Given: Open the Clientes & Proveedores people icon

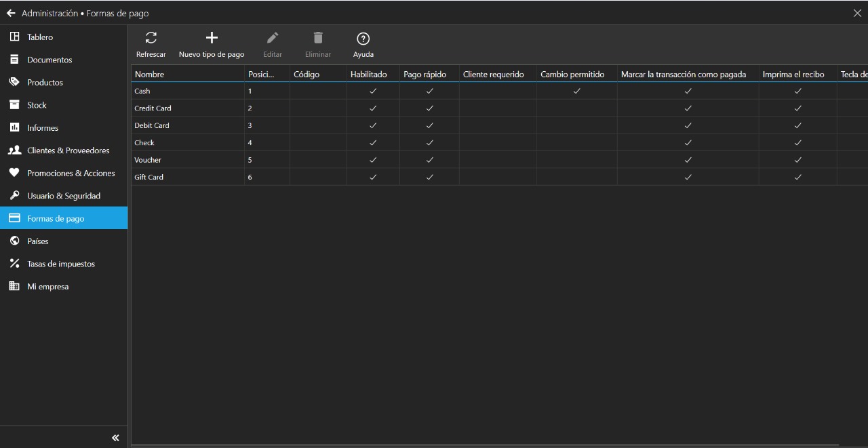Looking at the screenshot, I should (14, 150).
